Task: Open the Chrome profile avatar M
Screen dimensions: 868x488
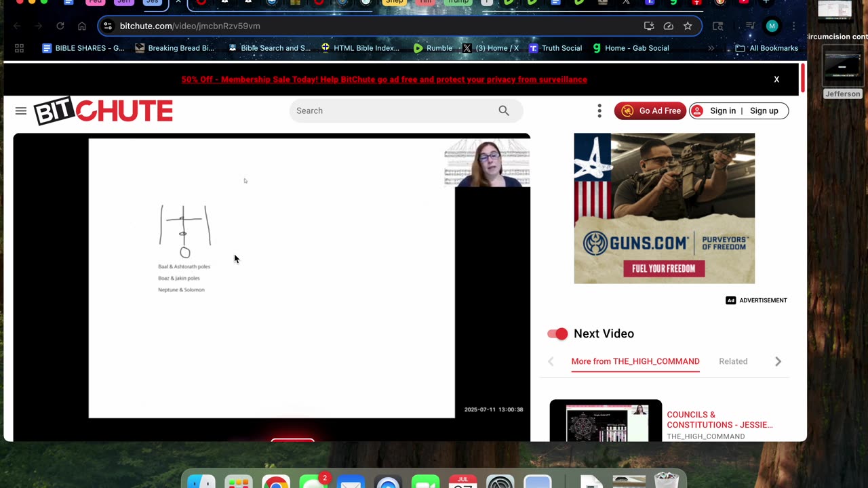Action: [x=772, y=26]
